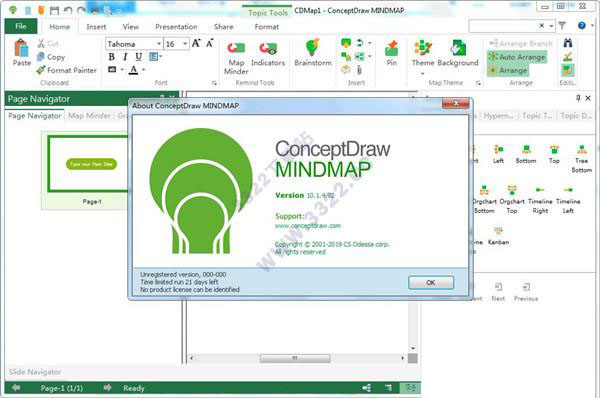Screen dimensions: 600x398
Task: Click the Next topic navigation icon
Action: click(498, 292)
